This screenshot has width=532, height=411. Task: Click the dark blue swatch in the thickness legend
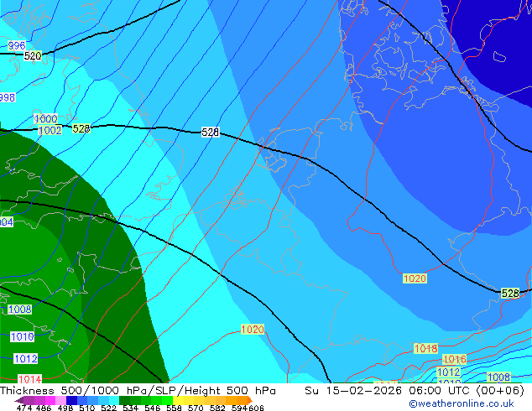pyautogui.click(x=71, y=400)
